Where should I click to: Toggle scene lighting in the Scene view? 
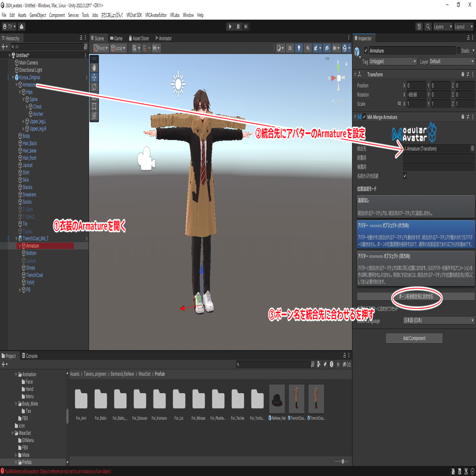coord(299,49)
